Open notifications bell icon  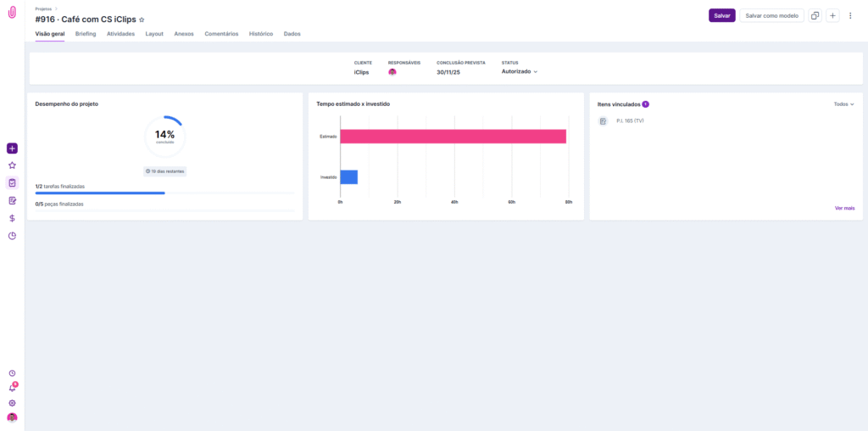[12, 388]
